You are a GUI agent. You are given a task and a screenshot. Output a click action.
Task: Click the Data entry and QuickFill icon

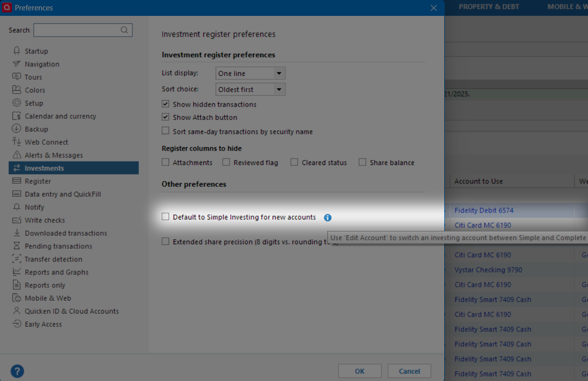point(16,194)
